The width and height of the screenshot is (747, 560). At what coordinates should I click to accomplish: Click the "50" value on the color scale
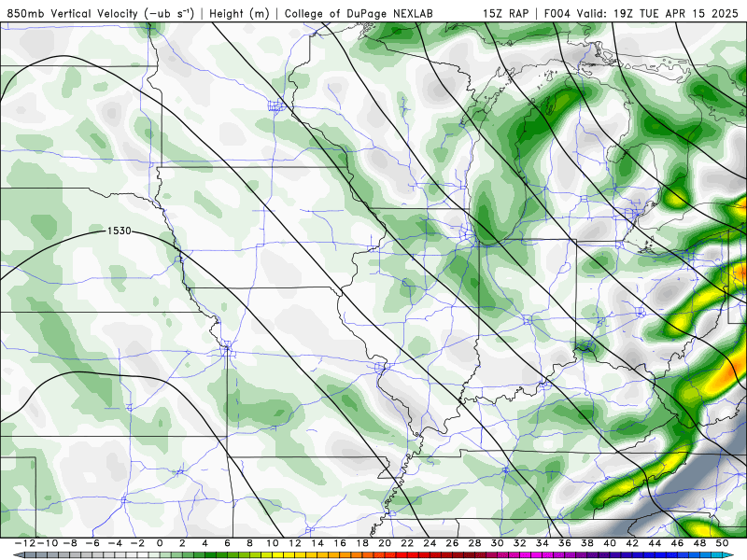click(722, 543)
